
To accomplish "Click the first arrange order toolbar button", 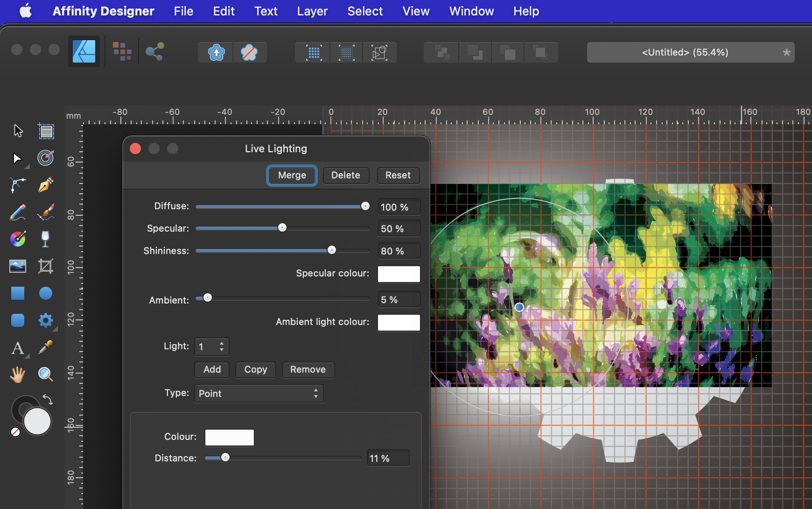I will [x=441, y=52].
